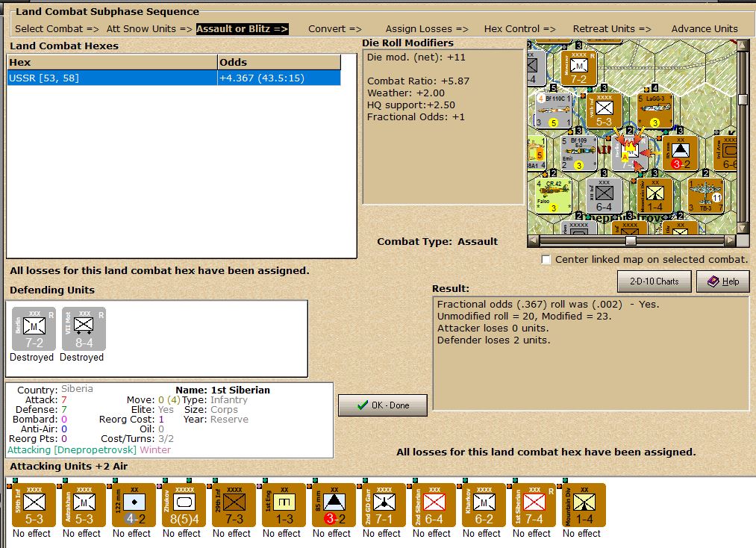The width and height of the screenshot is (756, 548).
Task: Click the combat hex with attack arrows
Action: [629, 153]
